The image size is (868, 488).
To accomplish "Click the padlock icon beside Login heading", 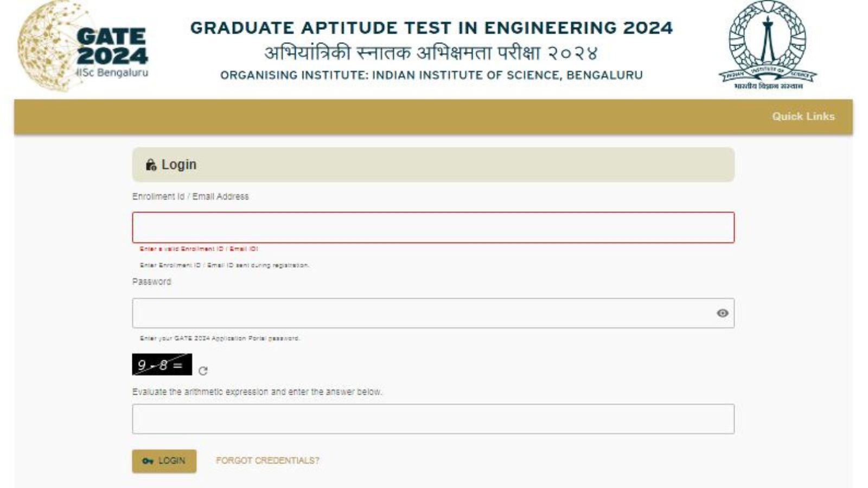I will [x=151, y=164].
